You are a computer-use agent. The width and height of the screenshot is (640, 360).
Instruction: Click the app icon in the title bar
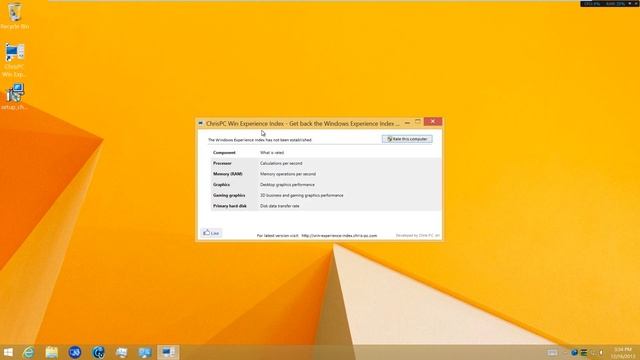(200, 123)
